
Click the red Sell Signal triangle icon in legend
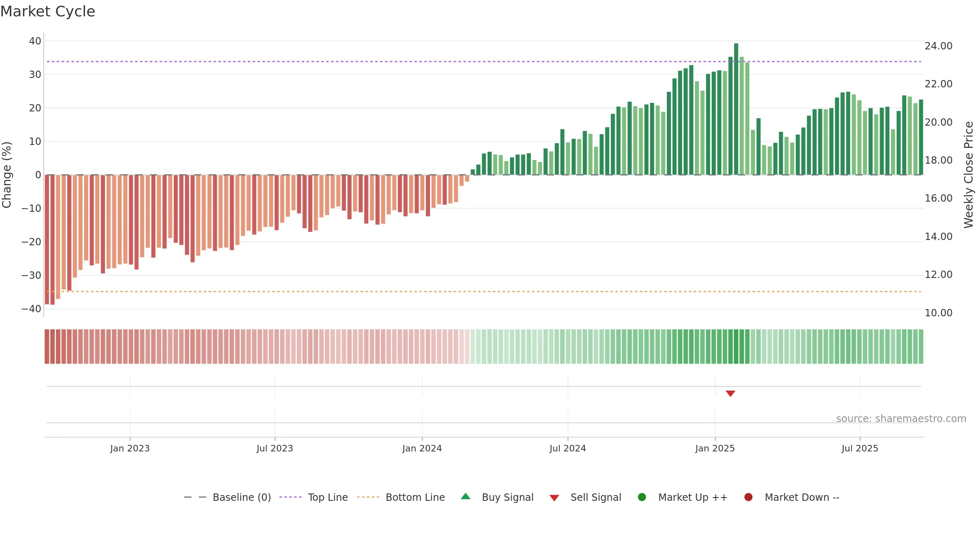point(554,498)
